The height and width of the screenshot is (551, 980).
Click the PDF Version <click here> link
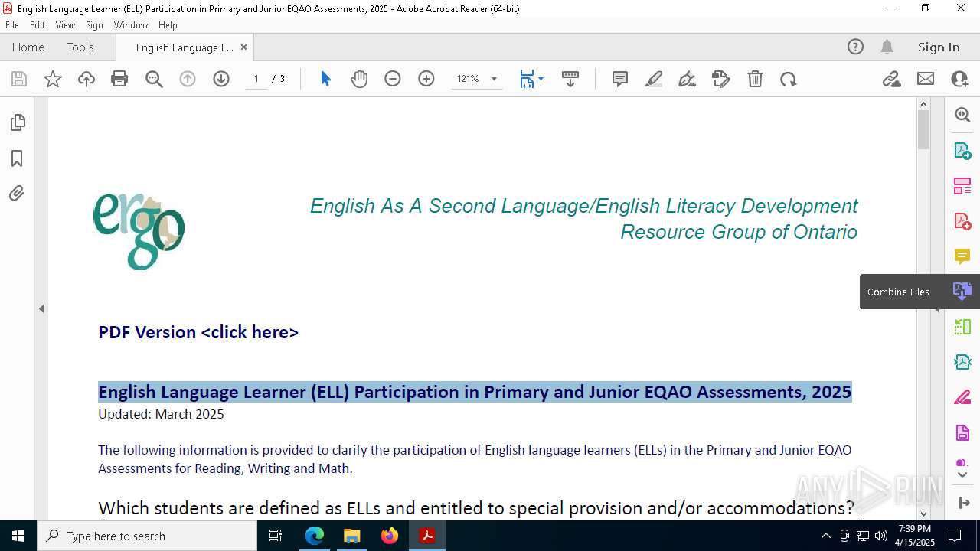tap(198, 332)
